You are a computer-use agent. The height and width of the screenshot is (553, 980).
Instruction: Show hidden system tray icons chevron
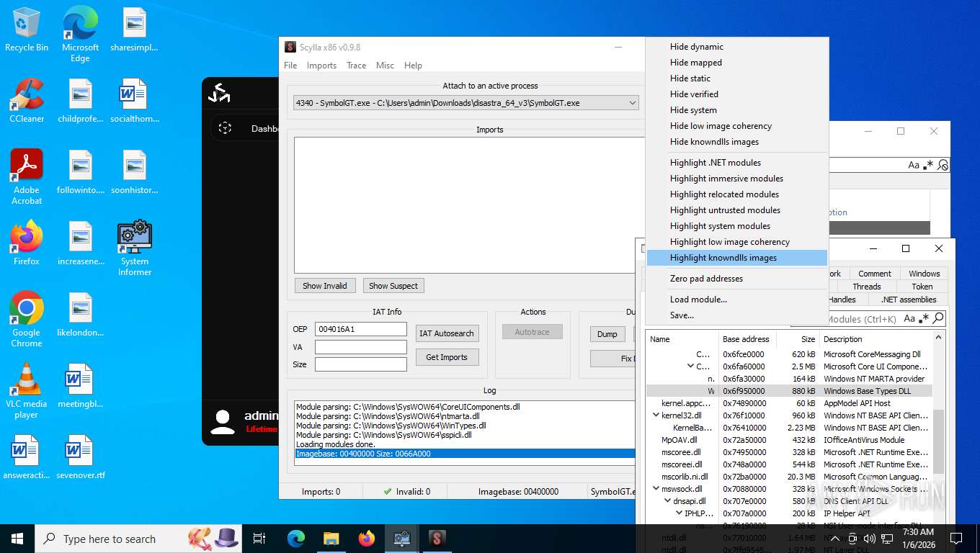(x=834, y=539)
